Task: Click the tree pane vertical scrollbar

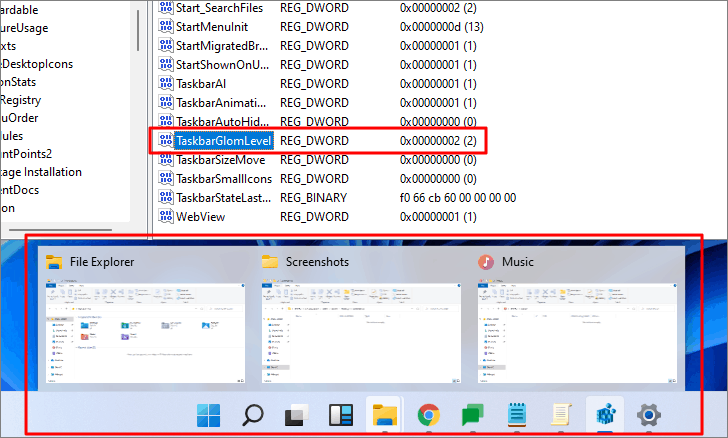Action: (138, 31)
